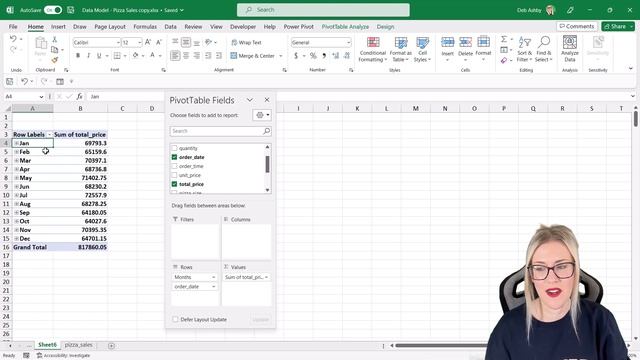Click AutoSum sigma icon
The height and width of the screenshot is (360, 640).
(504, 39)
